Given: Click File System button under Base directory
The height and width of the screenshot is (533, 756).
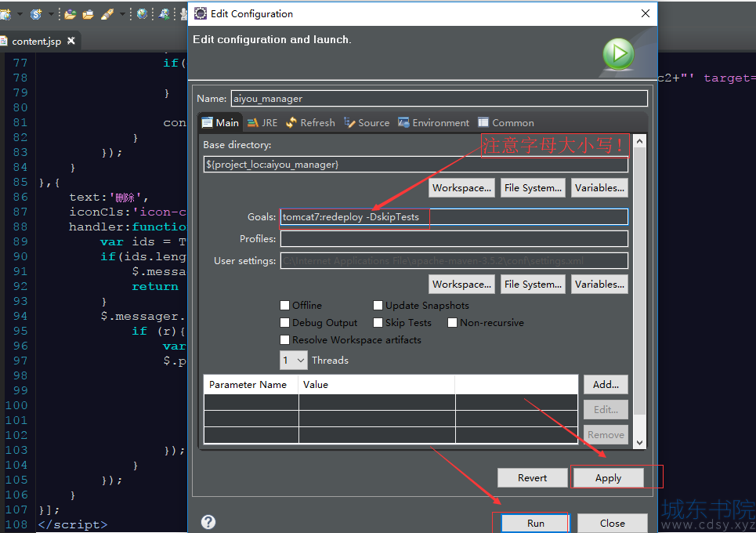Looking at the screenshot, I should click(533, 188).
